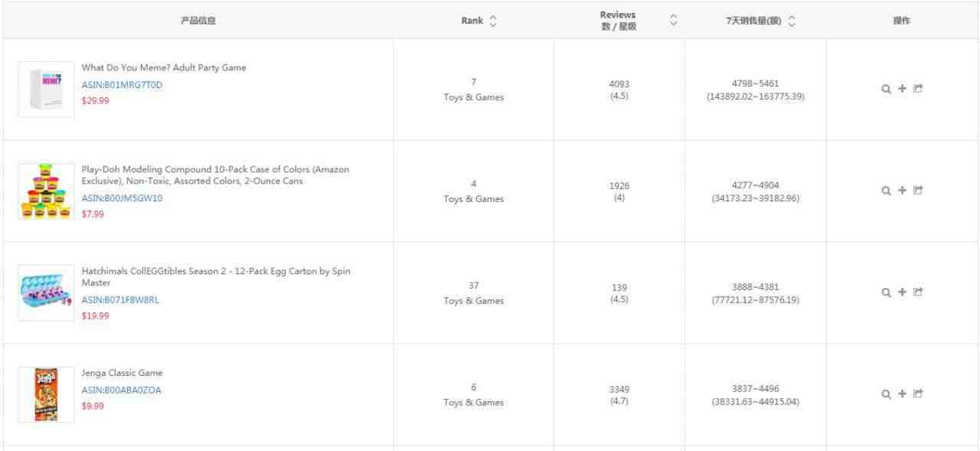Add the Play-Doh product using plus icon
The width and height of the screenshot is (980, 451).
pyautogui.click(x=902, y=191)
